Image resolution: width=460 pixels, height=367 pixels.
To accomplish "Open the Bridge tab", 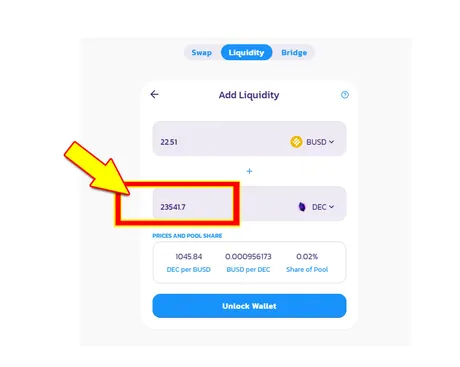I will [294, 53].
